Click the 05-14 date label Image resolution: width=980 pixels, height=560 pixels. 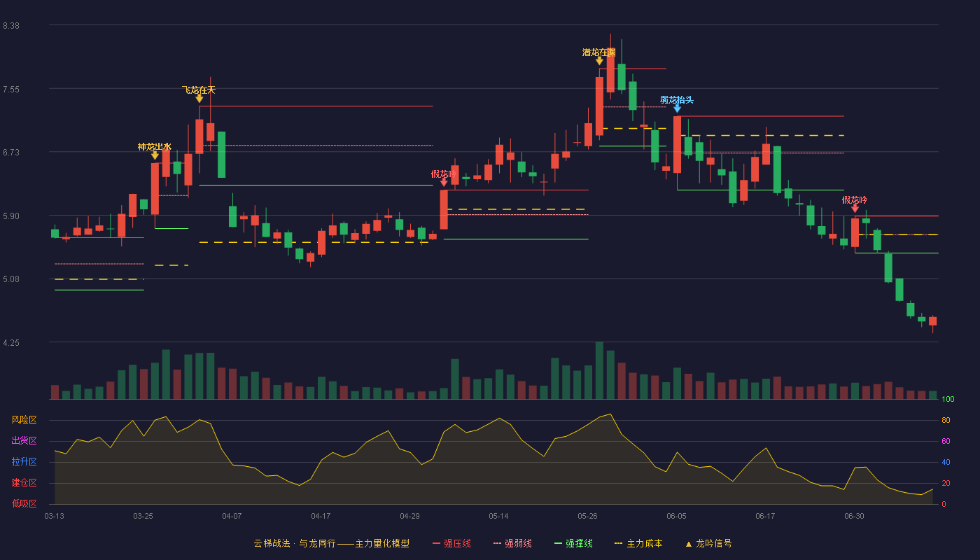click(x=499, y=516)
